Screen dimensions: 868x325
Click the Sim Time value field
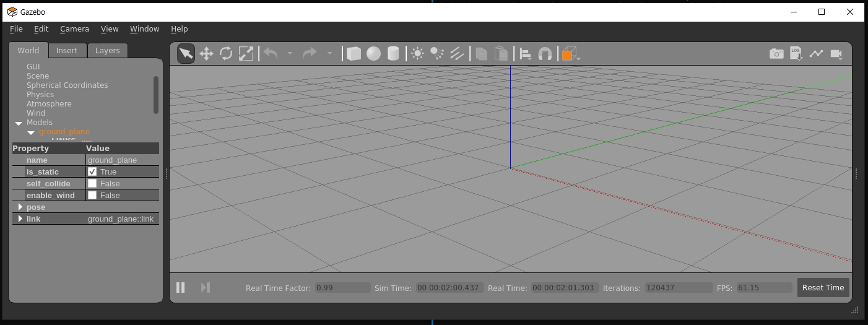449,288
